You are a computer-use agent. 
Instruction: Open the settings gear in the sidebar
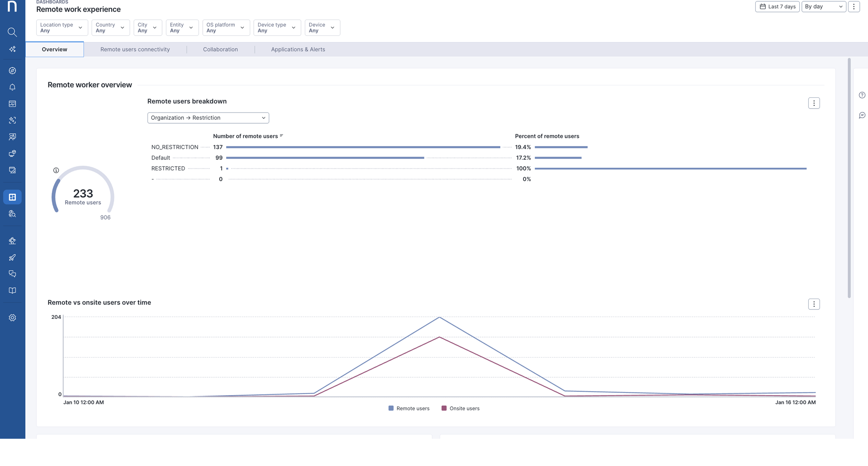(x=12, y=318)
